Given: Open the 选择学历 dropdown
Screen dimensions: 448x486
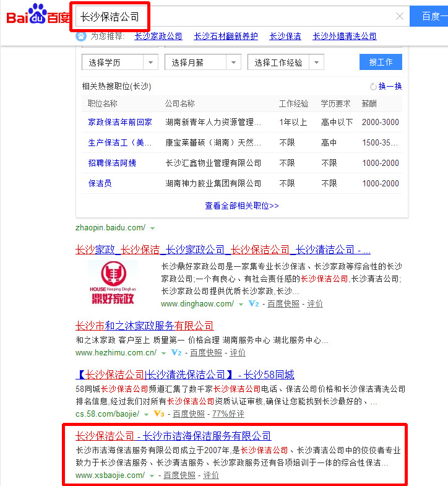Looking at the screenshot, I should 120,63.
